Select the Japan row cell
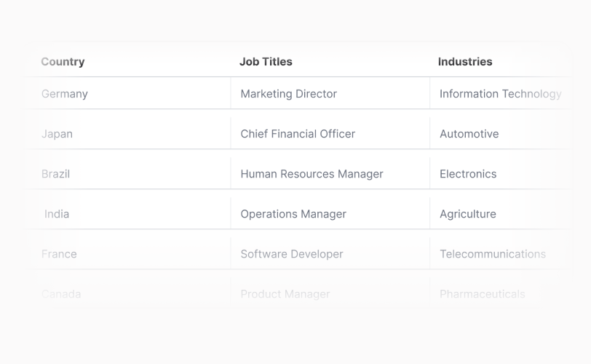Image resolution: width=591 pixels, height=364 pixels. tap(57, 134)
